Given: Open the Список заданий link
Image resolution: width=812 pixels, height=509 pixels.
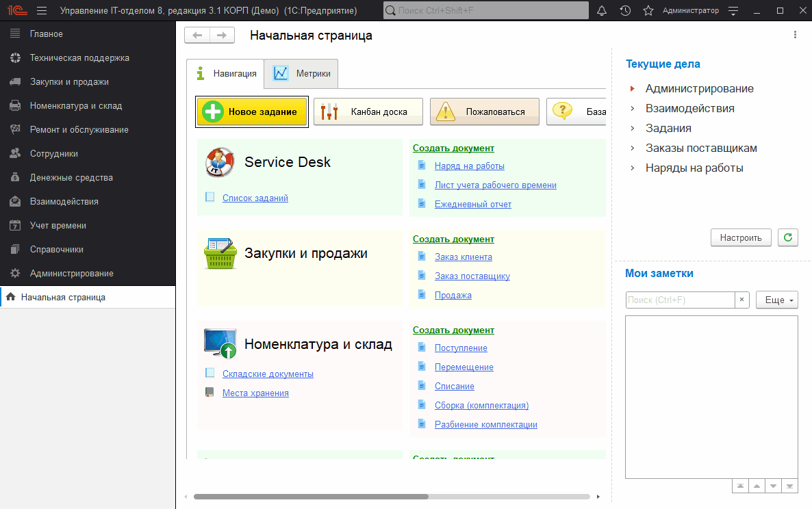Looking at the screenshot, I should [255, 198].
